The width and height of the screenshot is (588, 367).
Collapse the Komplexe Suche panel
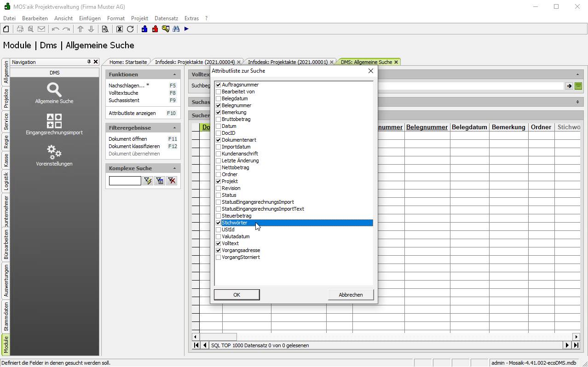click(x=174, y=168)
